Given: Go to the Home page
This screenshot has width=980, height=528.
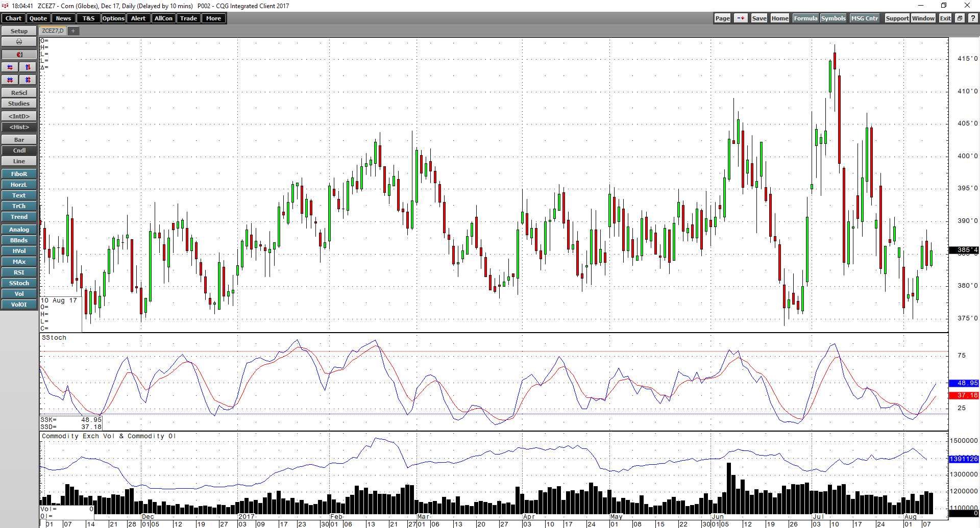Looking at the screenshot, I should pos(780,18).
